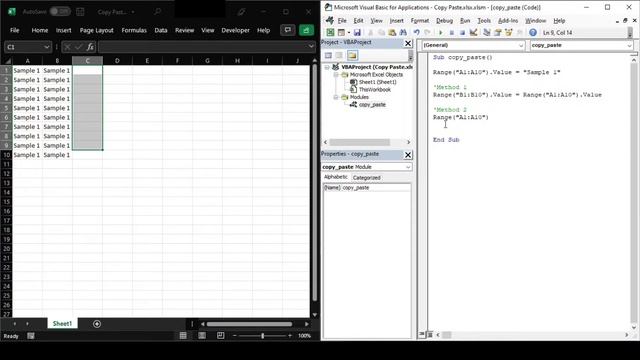Click the Insert Function fx icon

point(90,47)
